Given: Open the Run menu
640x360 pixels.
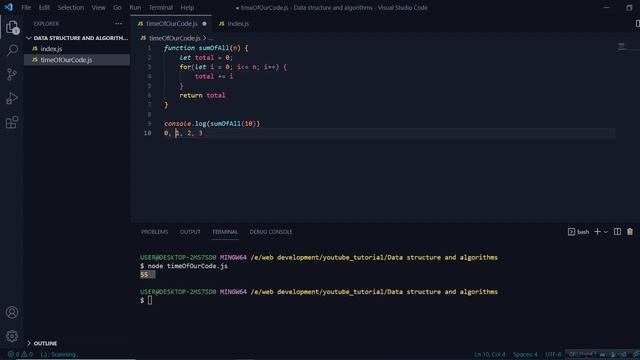Looking at the screenshot, I should [135, 7].
